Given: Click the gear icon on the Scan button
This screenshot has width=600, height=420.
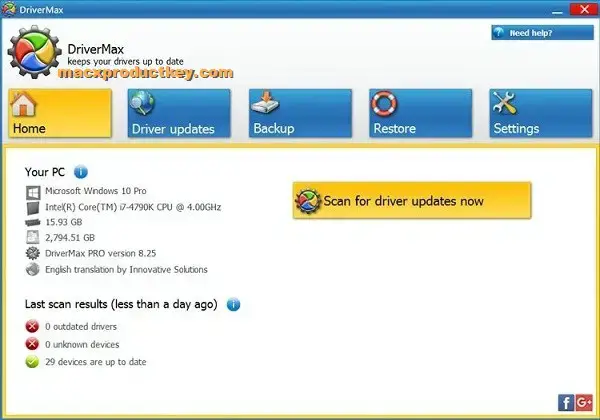Looking at the screenshot, I should pyautogui.click(x=308, y=201).
